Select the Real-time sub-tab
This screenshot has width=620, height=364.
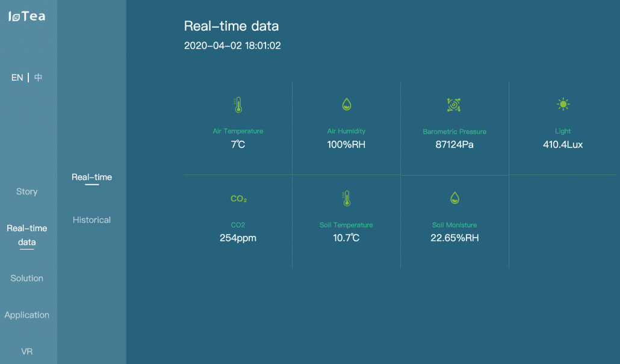pyautogui.click(x=91, y=177)
